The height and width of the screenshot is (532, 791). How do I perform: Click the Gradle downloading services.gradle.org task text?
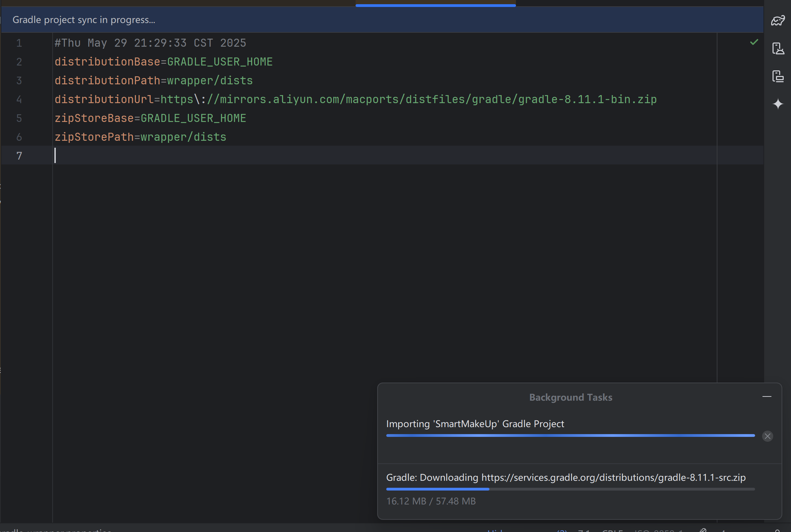point(565,478)
